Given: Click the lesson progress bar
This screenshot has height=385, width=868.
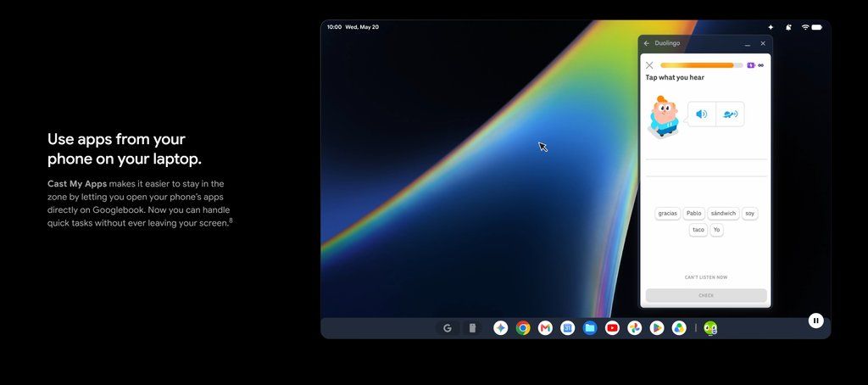Looking at the screenshot, I should click(x=701, y=65).
